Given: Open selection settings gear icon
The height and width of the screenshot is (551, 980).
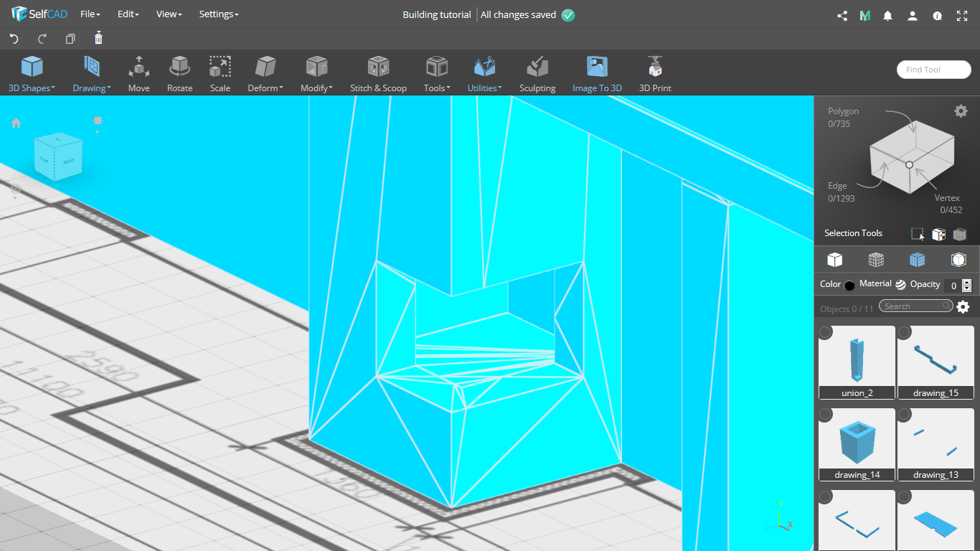Looking at the screenshot, I should click(x=961, y=110).
